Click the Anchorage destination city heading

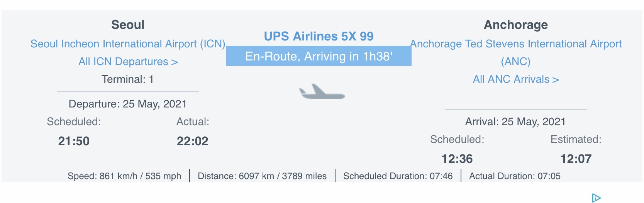click(516, 25)
